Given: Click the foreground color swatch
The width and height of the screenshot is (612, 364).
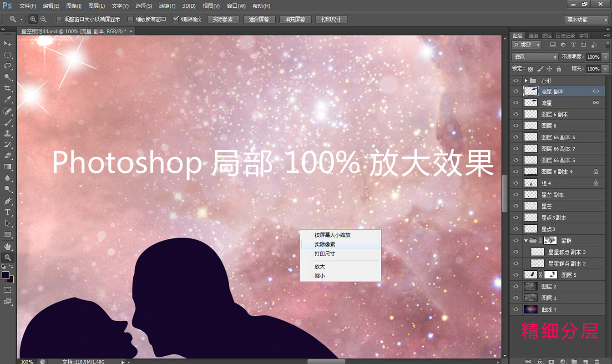Looking at the screenshot, I should 5,275.
